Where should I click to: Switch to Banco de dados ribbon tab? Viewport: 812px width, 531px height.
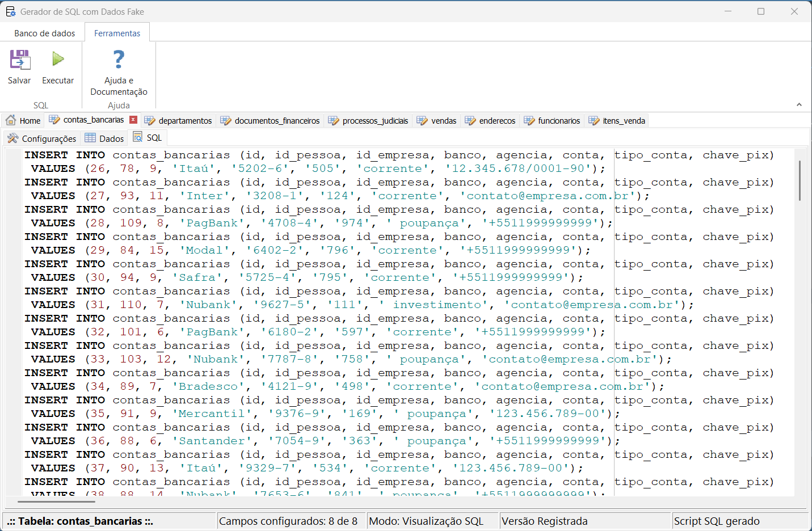pos(44,33)
